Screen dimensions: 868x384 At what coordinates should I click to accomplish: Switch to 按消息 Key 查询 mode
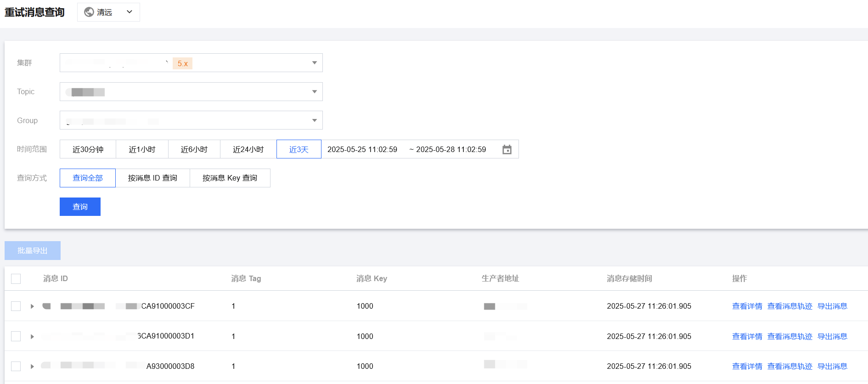[x=230, y=178]
